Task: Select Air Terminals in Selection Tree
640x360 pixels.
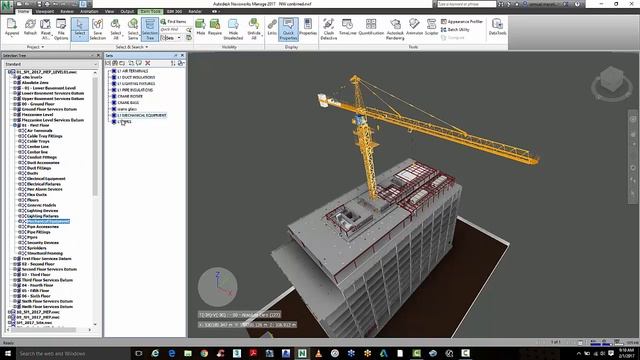Action: click(x=39, y=131)
